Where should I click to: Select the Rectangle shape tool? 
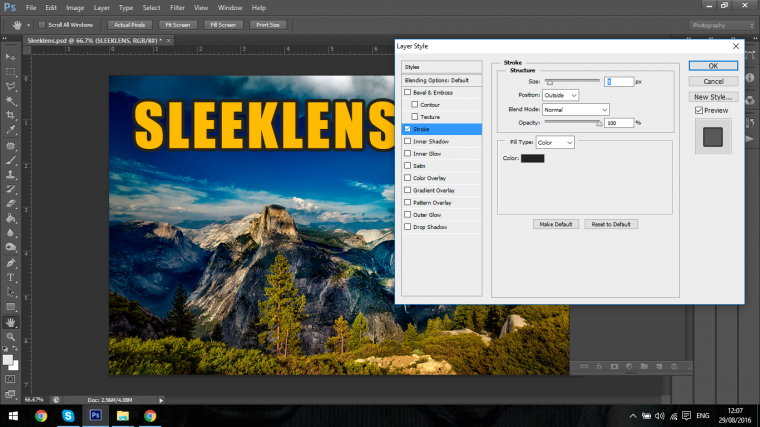pos(10,307)
